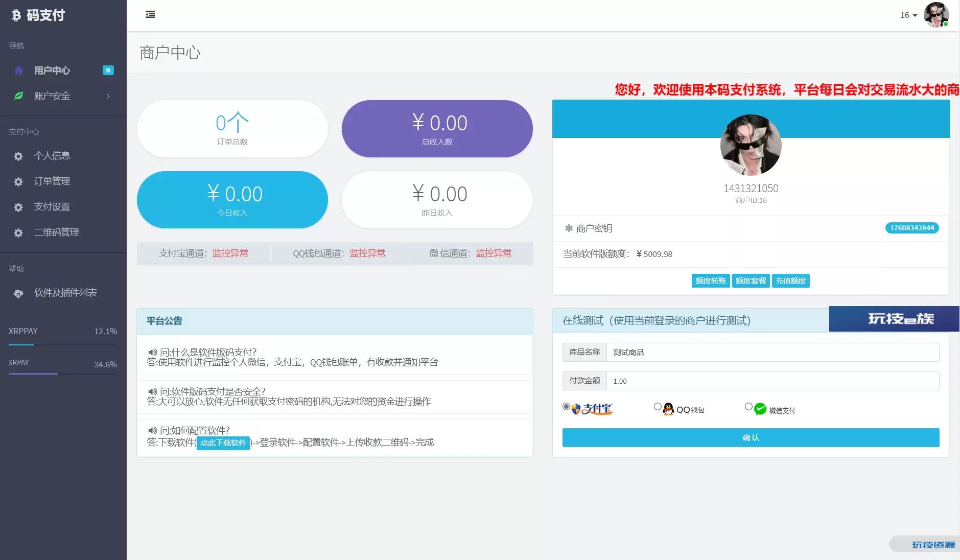Select the 支付宝 radio button
This screenshot has height=560, width=960.
click(x=566, y=407)
